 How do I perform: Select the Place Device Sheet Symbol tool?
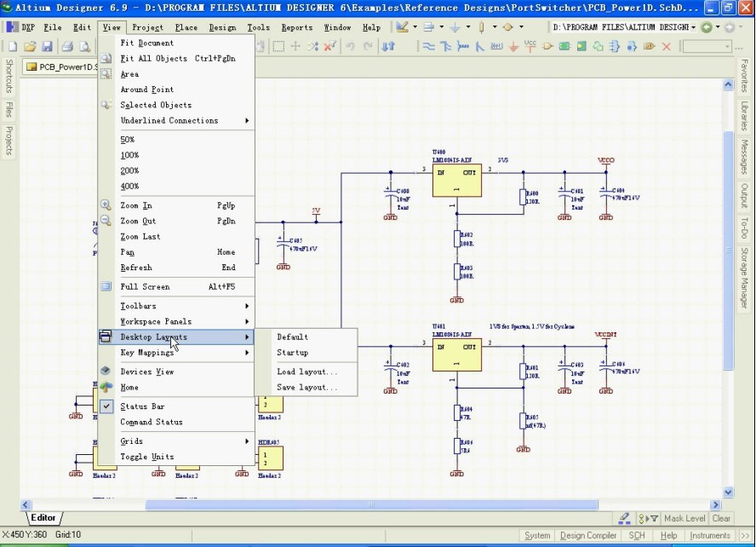[598, 46]
